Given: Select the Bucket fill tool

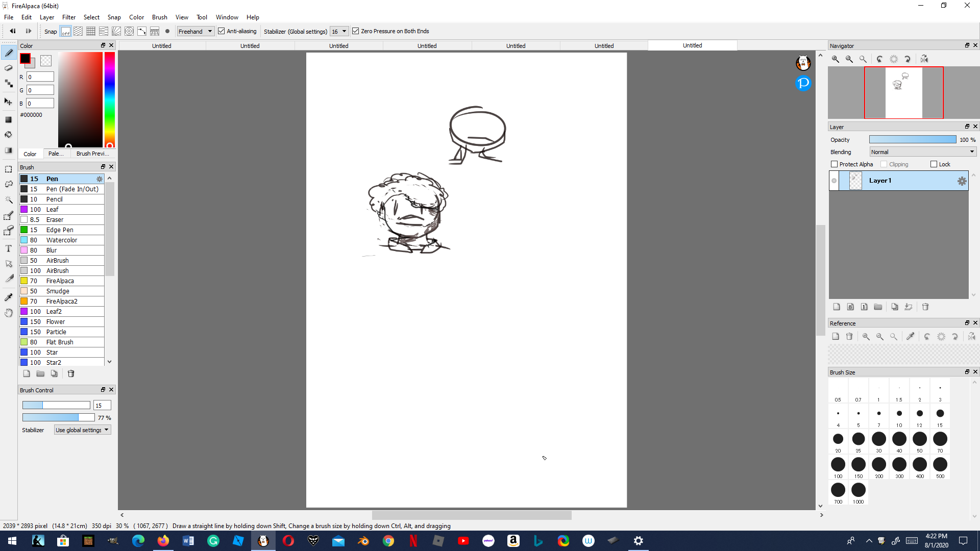Looking at the screenshot, I should (8, 135).
